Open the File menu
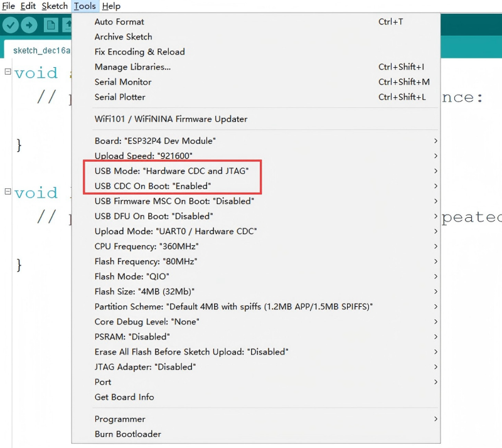Image resolution: width=502 pixels, height=448 pixels. pyautogui.click(x=9, y=6)
